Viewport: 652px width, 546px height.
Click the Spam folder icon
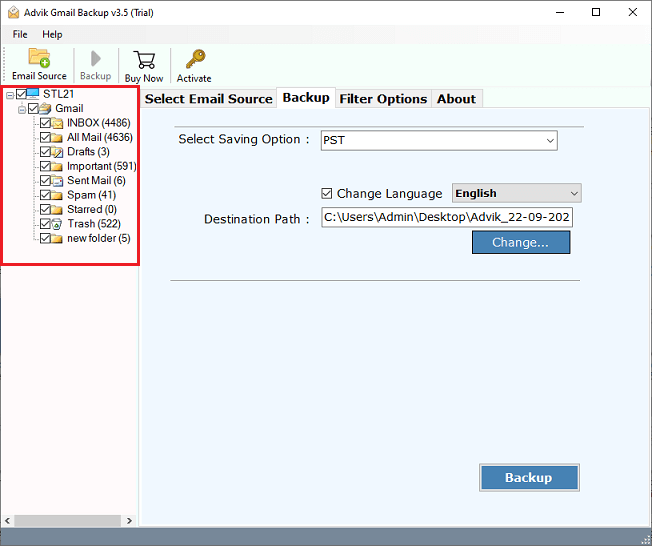click(x=57, y=195)
